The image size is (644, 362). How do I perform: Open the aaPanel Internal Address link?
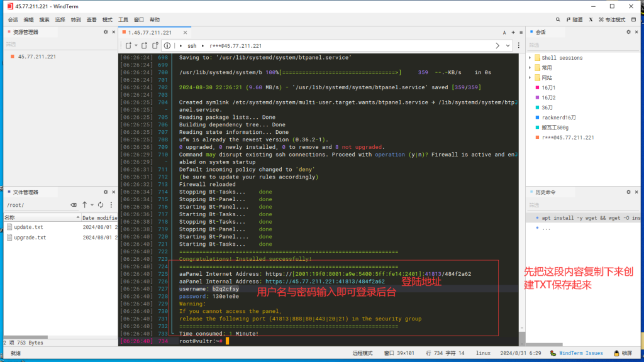325,282
